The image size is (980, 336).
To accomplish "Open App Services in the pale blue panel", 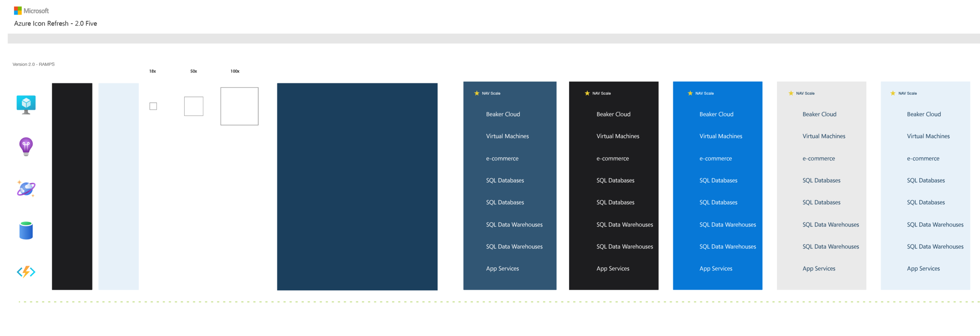I will [924, 268].
